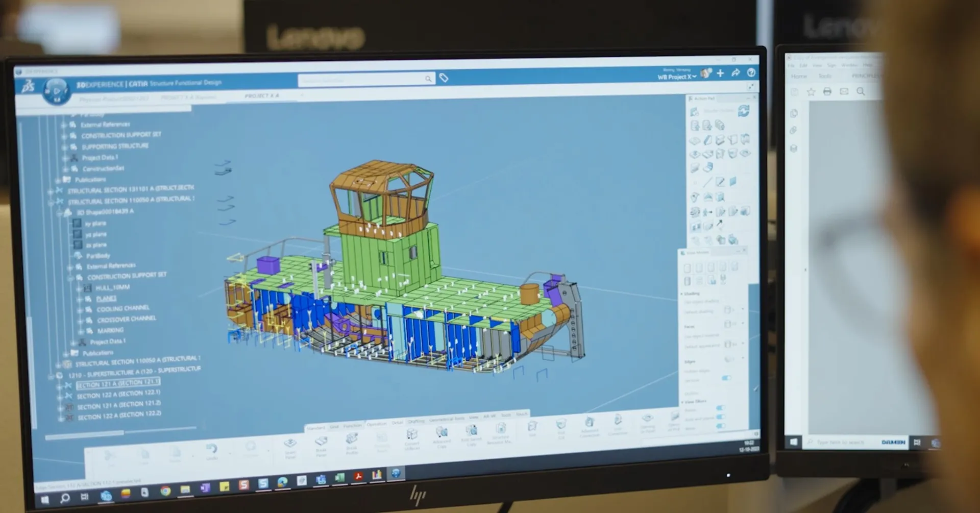Expand STRUCTURAL SECTION 131101 A tree node
The width and height of the screenshot is (980, 513).
pyautogui.click(x=50, y=189)
